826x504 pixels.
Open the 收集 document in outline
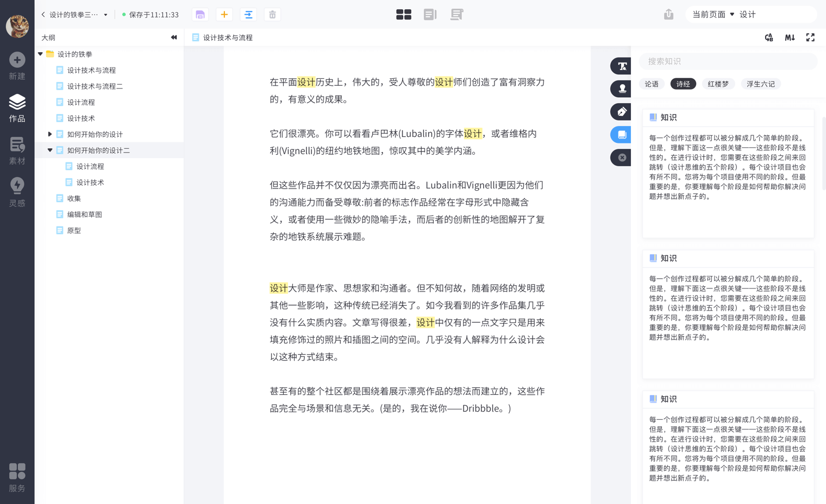74,199
